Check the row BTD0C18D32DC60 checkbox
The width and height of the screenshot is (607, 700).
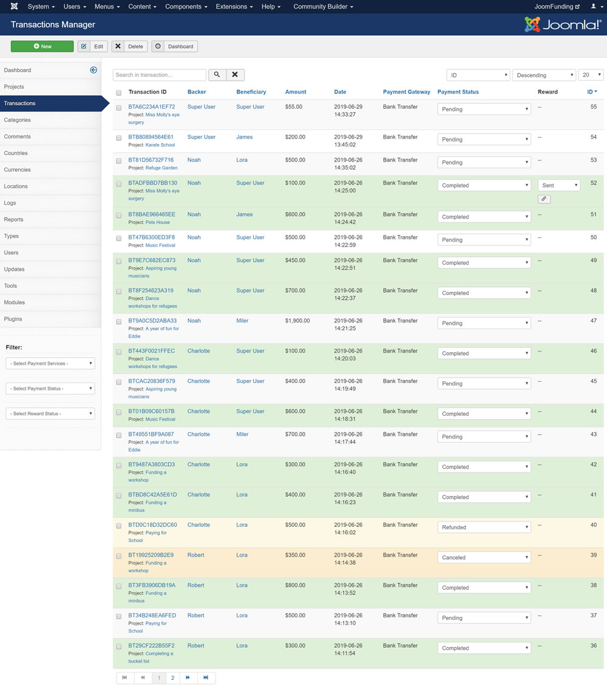tap(119, 526)
